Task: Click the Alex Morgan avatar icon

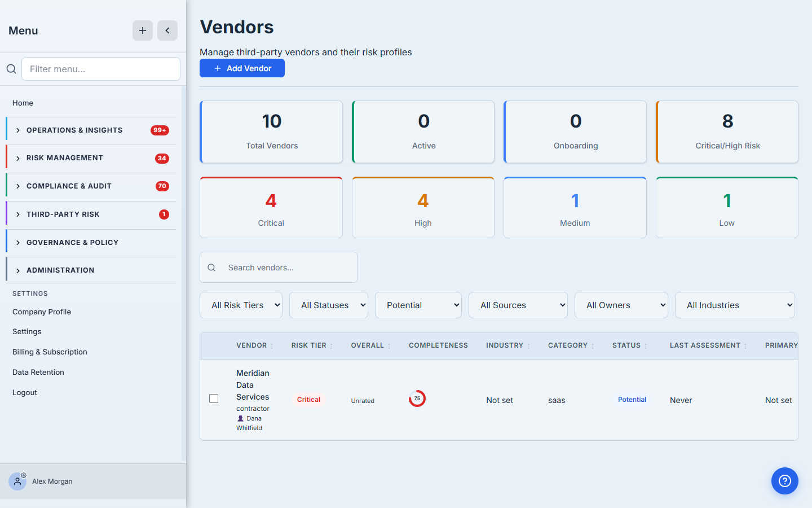Action: tap(17, 481)
